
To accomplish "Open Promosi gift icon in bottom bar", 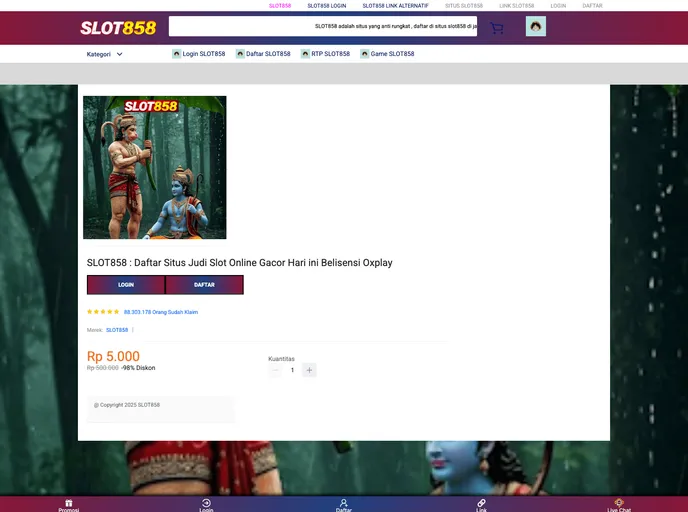I will (x=69, y=503).
